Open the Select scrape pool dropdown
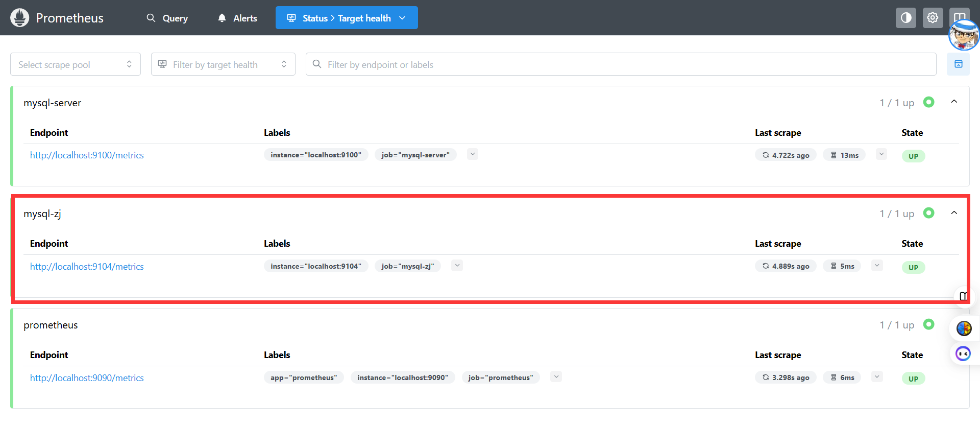Screen dimensions: 980x425 pyautogui.click(x=76, y=64)
